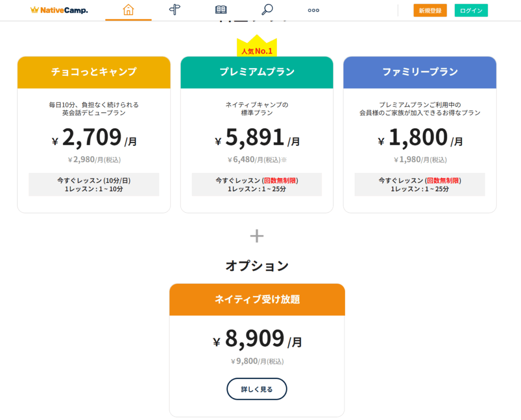This screenshot has height=420, width=521.
Task: Click the ネイティブ受け放題 option header
Action: click(x=257, y=299)
